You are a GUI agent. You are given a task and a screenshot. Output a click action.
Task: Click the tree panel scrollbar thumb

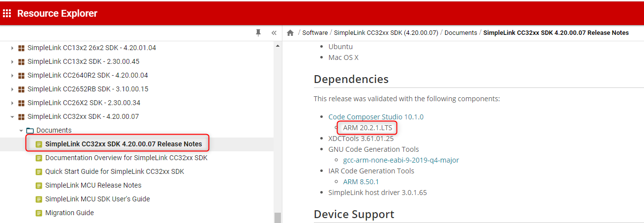[x=277, y=218]
